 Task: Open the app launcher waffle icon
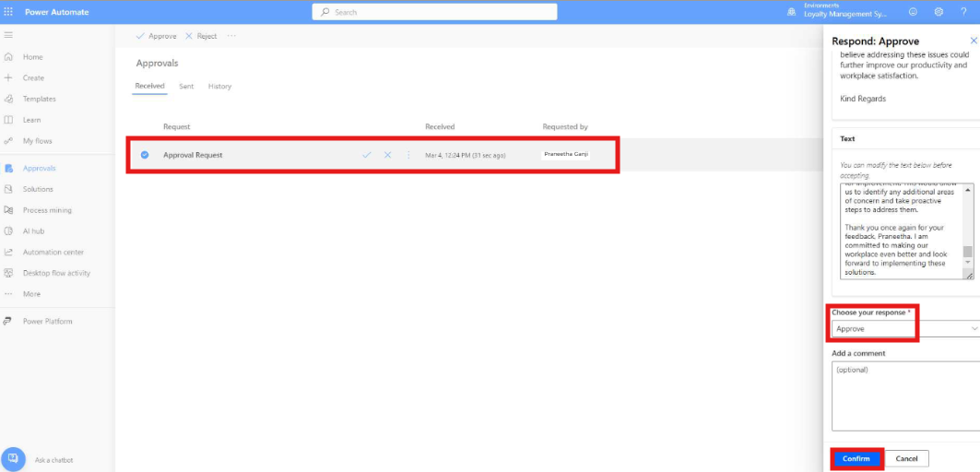[8, 12]
